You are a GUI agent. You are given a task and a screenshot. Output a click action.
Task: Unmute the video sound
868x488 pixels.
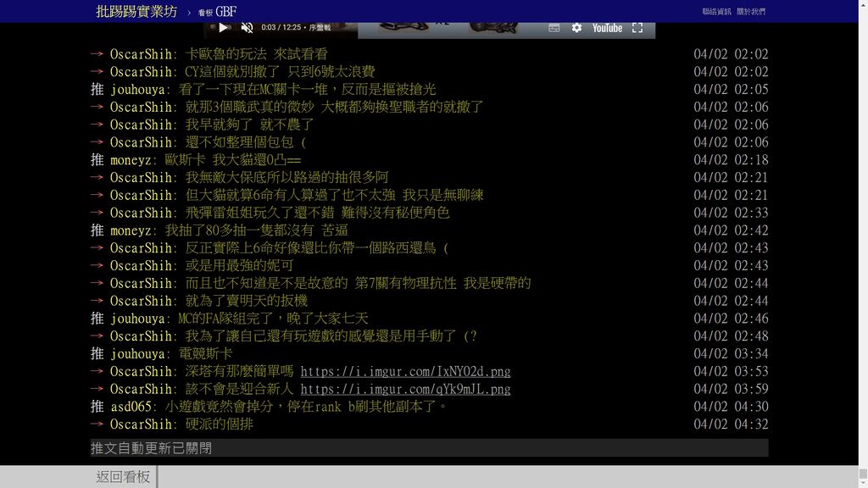click(x=247, y=28)
